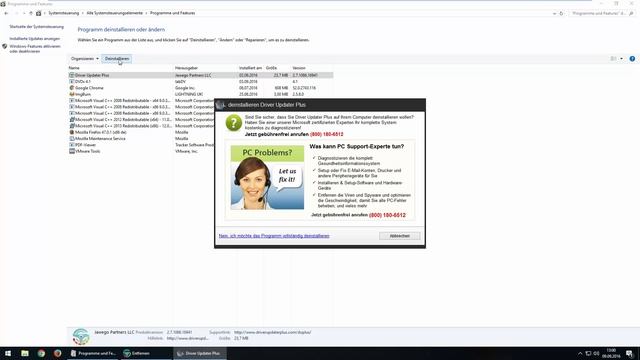Click the up arrow in the navigation bar
Screen dimensions: 640x360
point(31,13)
